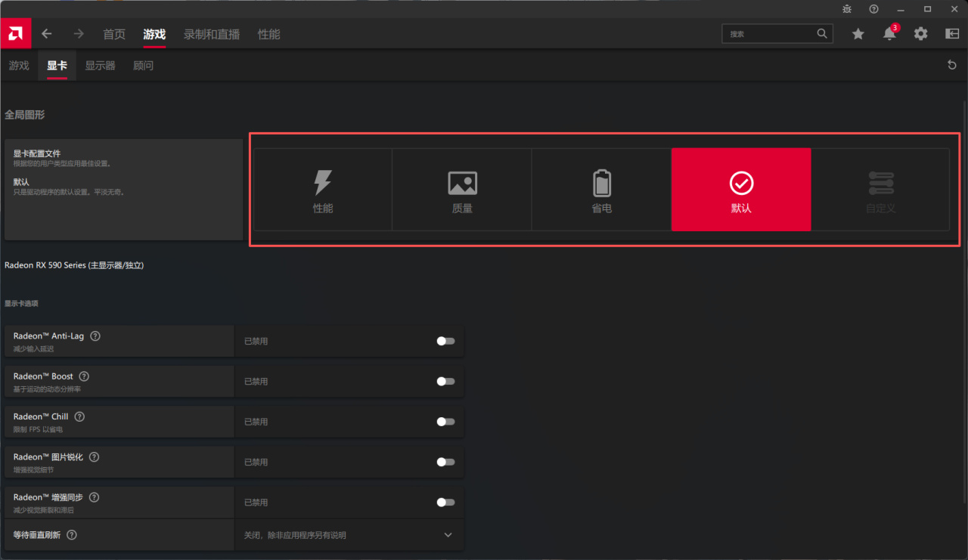Click 已禁用 status in Radeon Chill row
The image size is (968, 560).
(256, 422)
